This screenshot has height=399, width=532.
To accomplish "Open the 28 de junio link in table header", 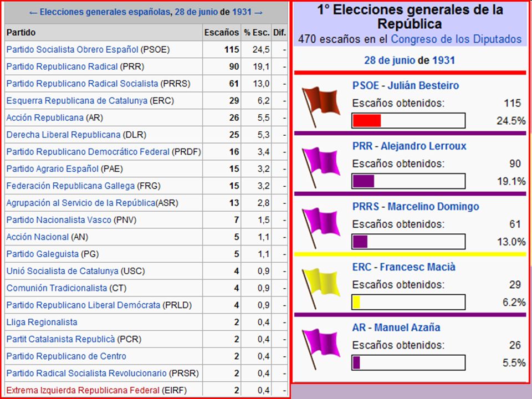I will [196, 12].
